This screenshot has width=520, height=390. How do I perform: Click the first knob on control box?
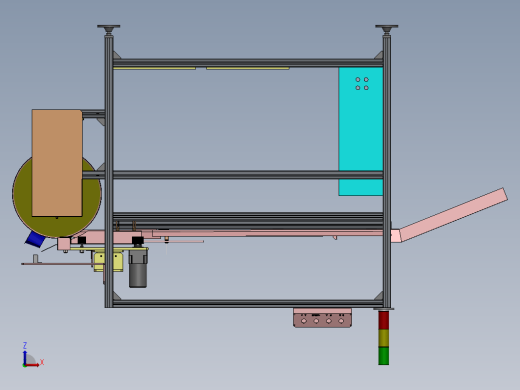(304, 321)
